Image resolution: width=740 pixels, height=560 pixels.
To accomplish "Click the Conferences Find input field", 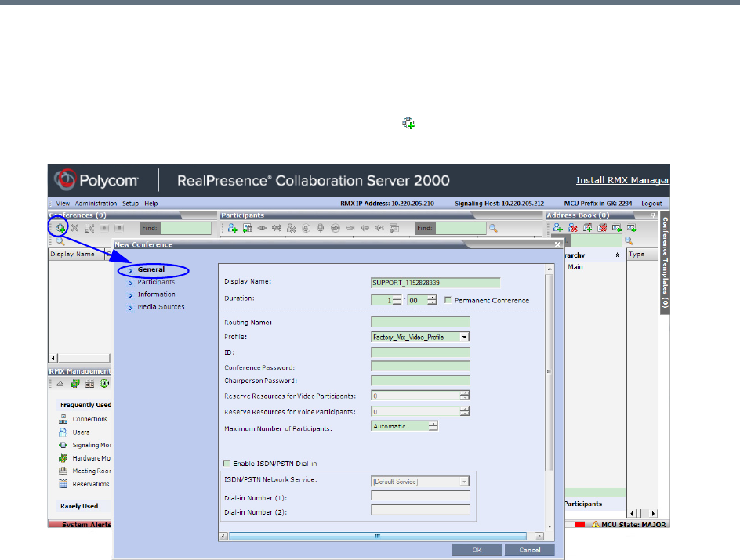I will 186,228.
